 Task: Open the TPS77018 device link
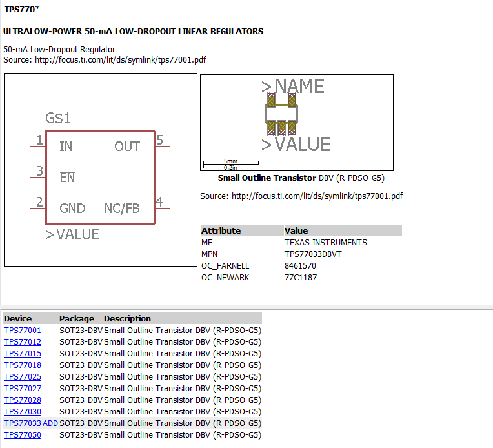(23, 365)
